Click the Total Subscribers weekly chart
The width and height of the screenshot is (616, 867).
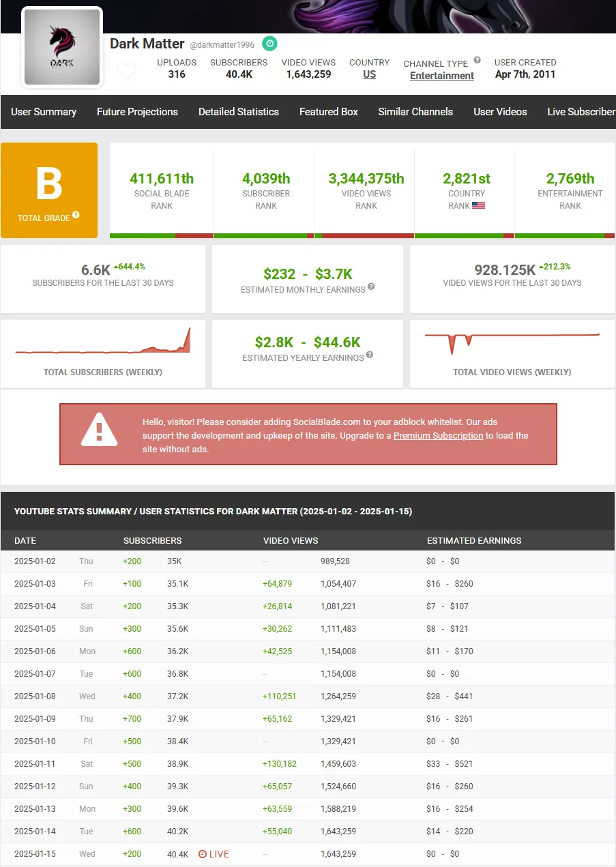pyautogui.click(x=103, y=341)
